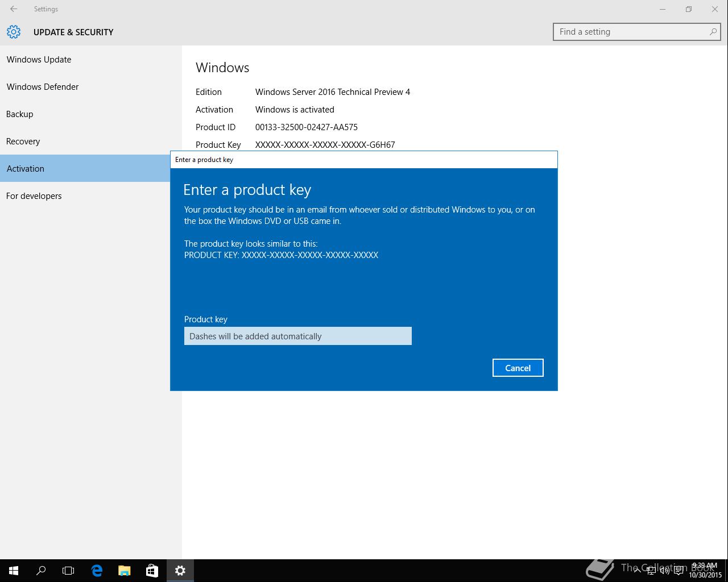Select For developers in the sidebar
728x582 pixels.
coord(34,196)
